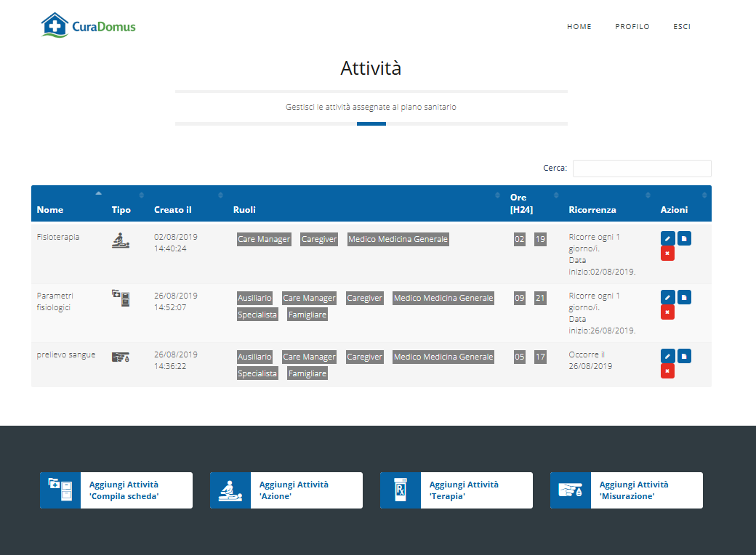This screenshot has width=756, height=555.
Task: Delete the Fisioterapia activity
Action: 667,254
